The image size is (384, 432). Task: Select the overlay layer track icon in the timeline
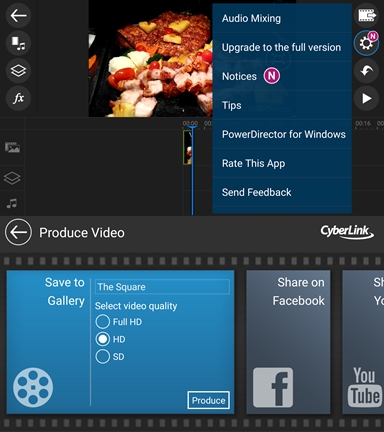(x=12, y=178)
